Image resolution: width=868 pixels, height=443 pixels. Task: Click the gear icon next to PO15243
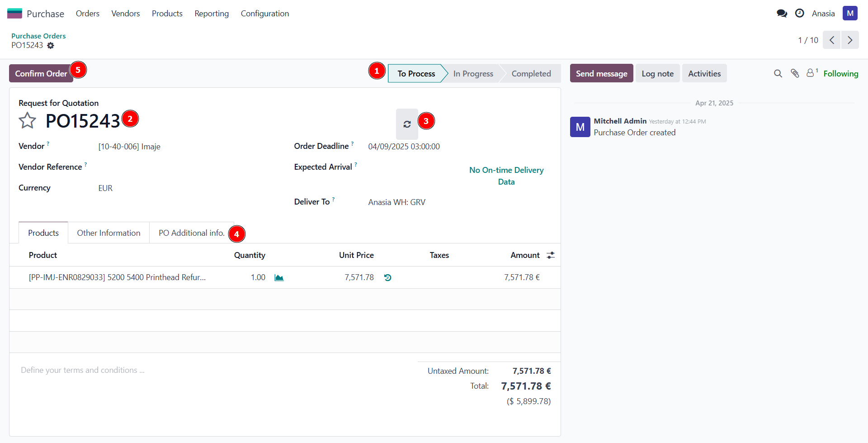click(51, 46)
